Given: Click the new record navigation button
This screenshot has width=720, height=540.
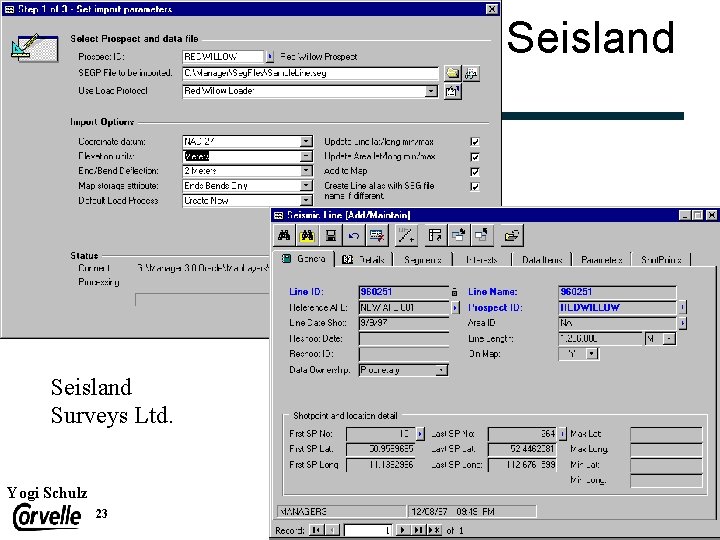Looking at the screenshot, I should tap(434, 530).
